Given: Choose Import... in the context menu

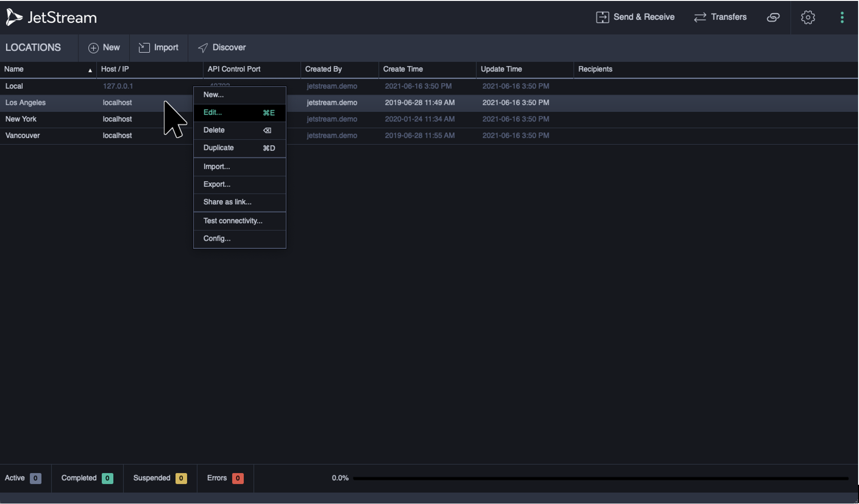Looking at the screenshot, I should click(x=240, y=167).
